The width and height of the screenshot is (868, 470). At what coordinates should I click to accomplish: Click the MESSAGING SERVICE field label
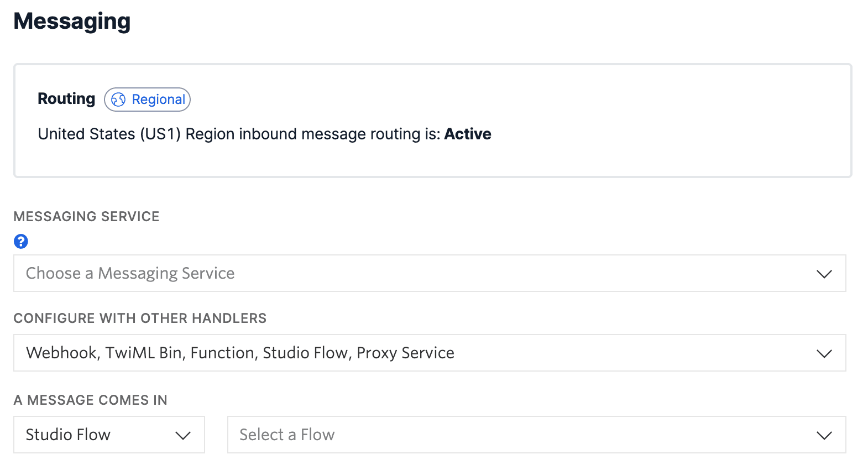click(x=86, y=216)
